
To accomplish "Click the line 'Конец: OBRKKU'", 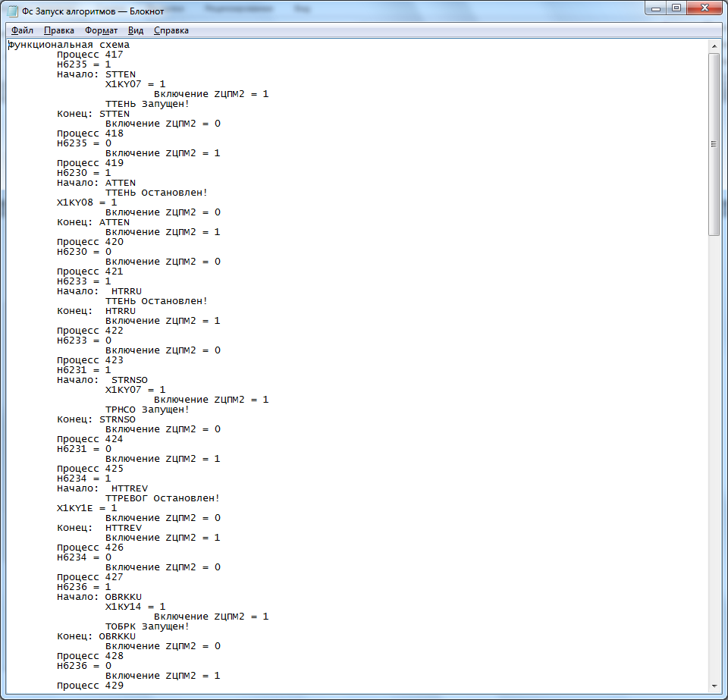I will (96, 636).
